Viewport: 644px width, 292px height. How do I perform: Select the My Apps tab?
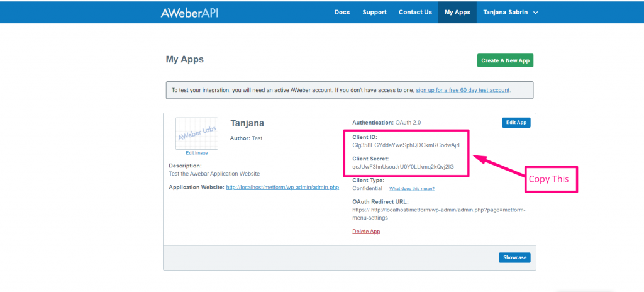point(457,13)
